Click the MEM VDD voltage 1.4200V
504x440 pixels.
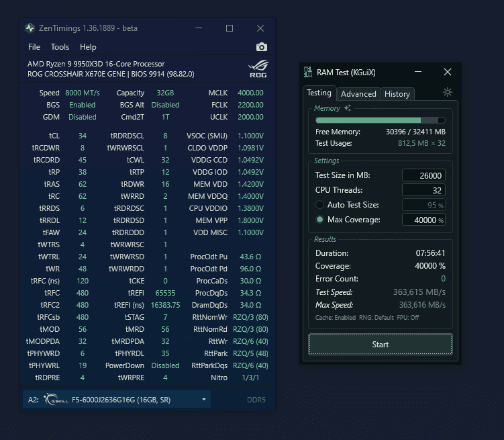click(x=250, y=184)
